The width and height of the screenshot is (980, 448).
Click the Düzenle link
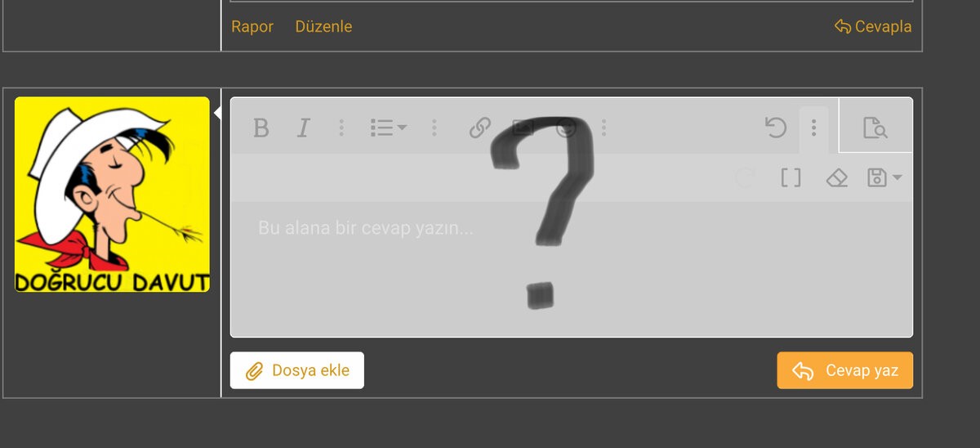(323, 27)
